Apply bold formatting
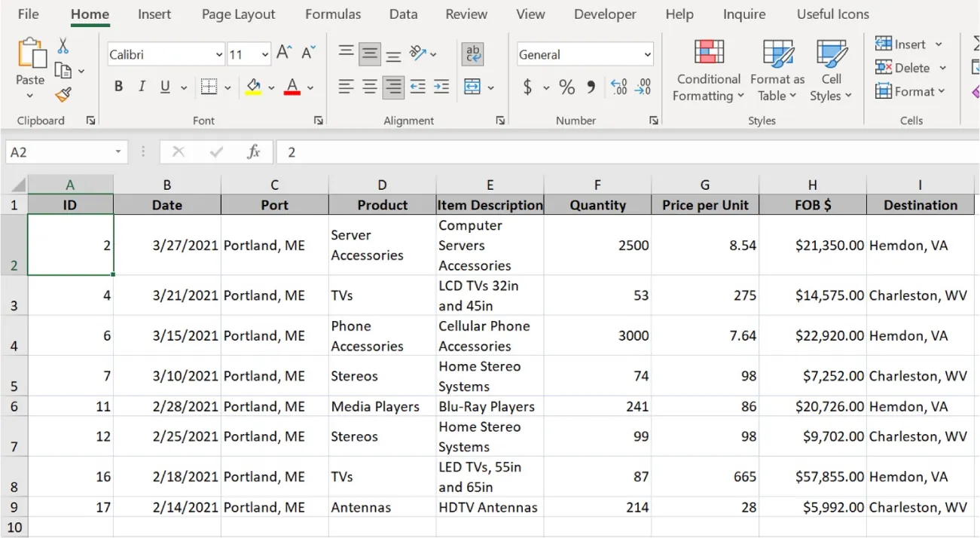The width and height of the screenshot is (980, 538). [x=118, y=86]
